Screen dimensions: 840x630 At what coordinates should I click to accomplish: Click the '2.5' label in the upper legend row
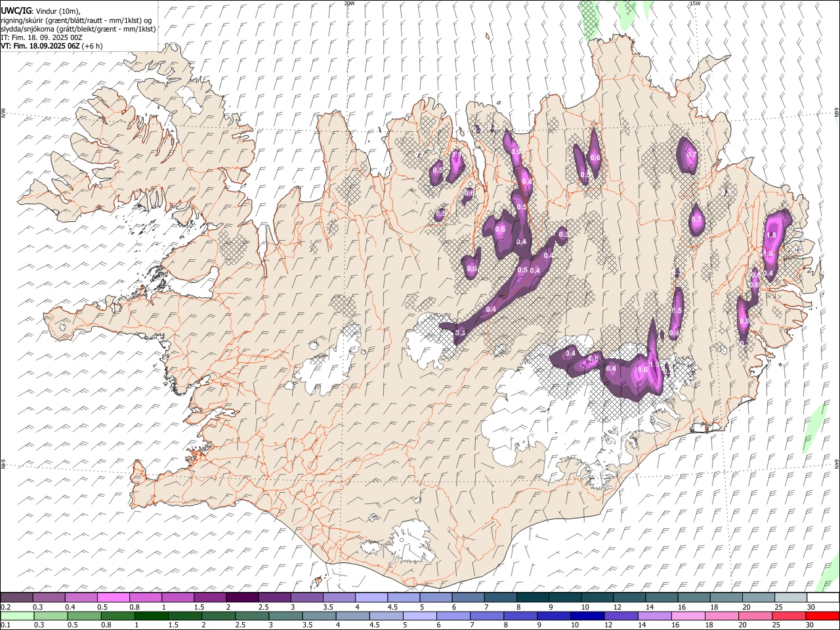click(263, 607)
